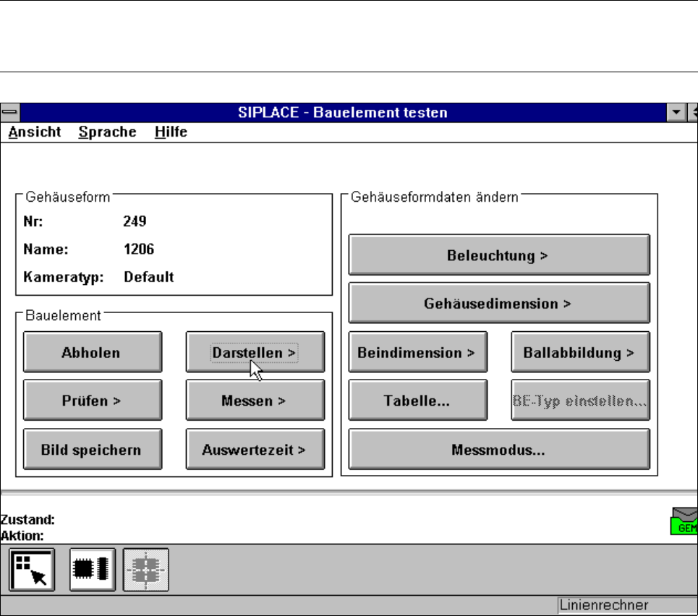Click Bild speichern to save image

tap(92, 449)
